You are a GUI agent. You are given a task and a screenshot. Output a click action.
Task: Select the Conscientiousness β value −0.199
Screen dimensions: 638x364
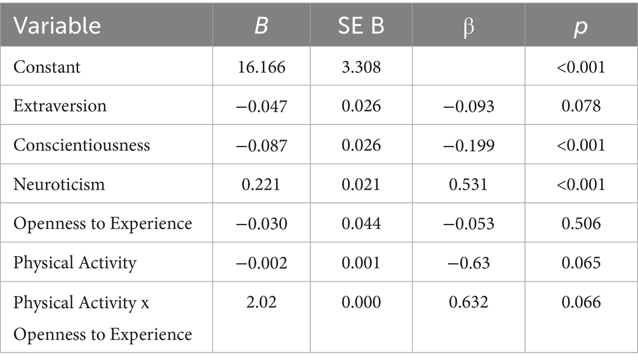point(468,145)
